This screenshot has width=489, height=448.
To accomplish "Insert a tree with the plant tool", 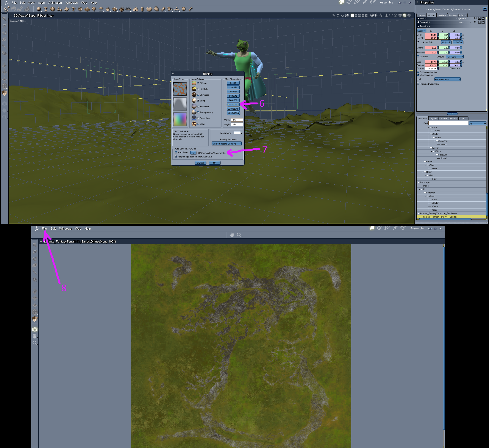I will 94,9.
